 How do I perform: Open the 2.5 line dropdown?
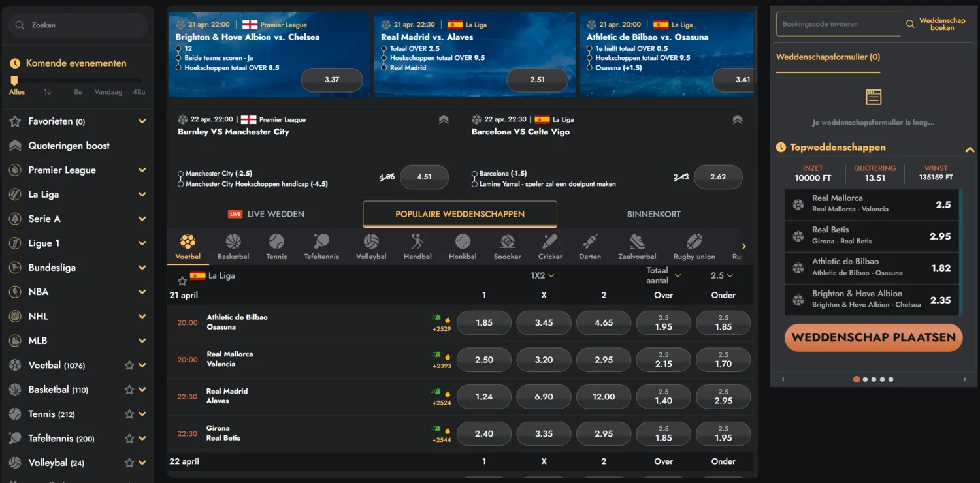722,275
